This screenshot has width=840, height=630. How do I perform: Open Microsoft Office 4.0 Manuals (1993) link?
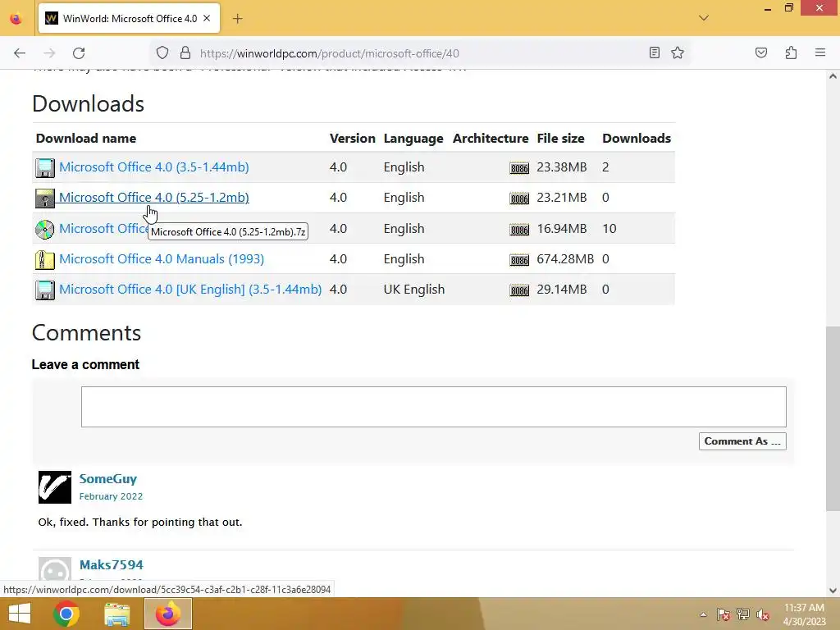[x=162, y=259]
